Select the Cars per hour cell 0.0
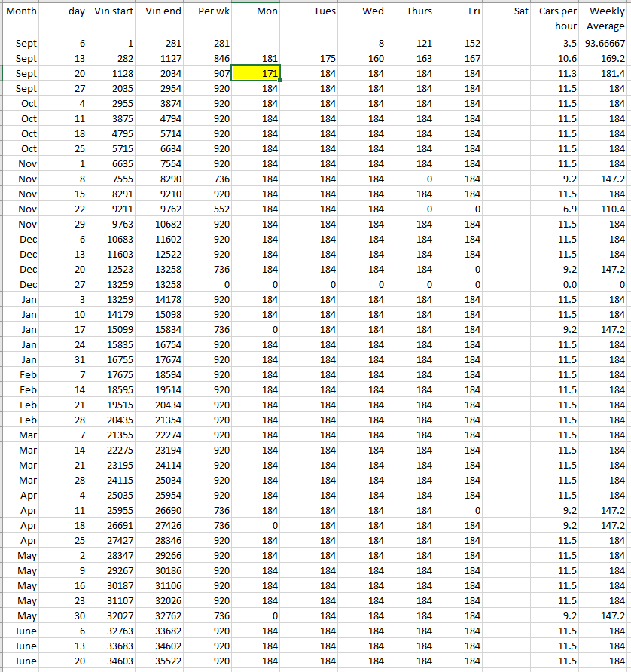The height and width of the screenshot is (672, 631). click(557, 284)
